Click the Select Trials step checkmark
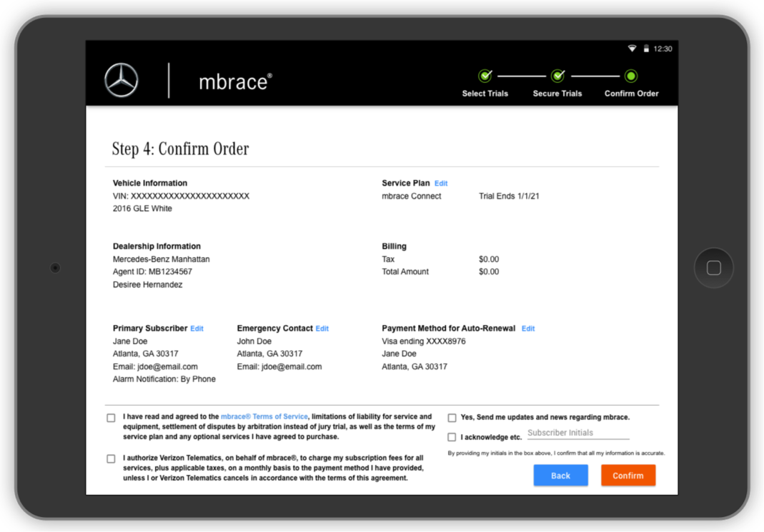 (485, 76)
